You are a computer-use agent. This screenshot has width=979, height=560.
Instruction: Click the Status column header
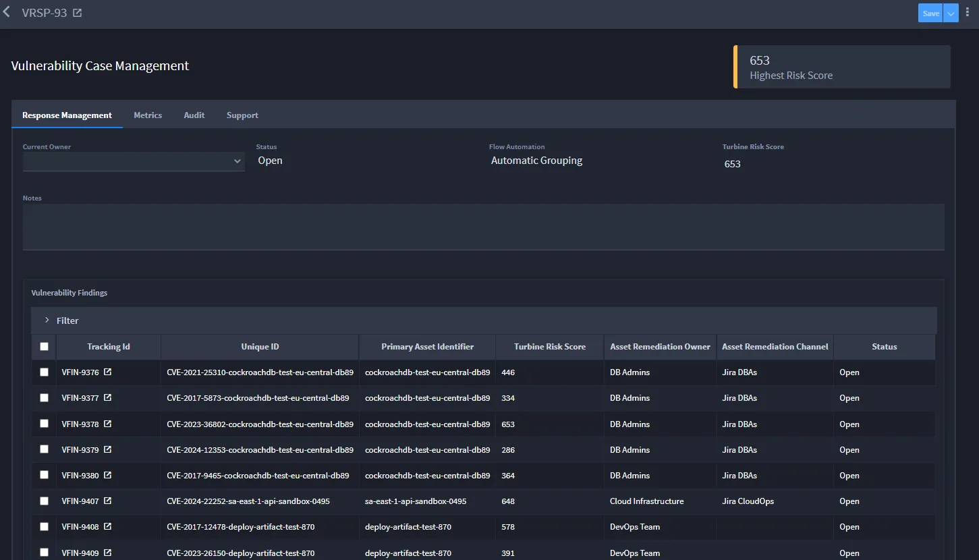pos(885,347)
